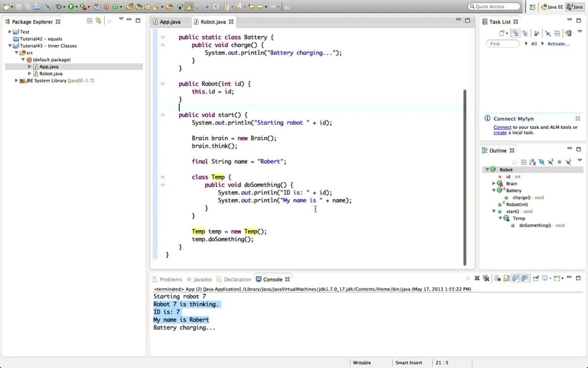Image resolution: width=588 pixels, height=368 pixels.
Task: Click Sort alphabetically icon in Outline
Action: tap(532, 162)
